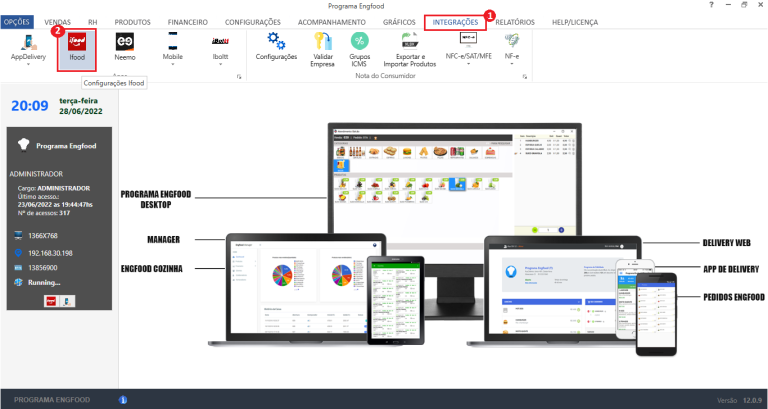Switch to the ACOMPANHAMENTO tab
This screenshot has height=409, width=768.
tap(332, 22)
